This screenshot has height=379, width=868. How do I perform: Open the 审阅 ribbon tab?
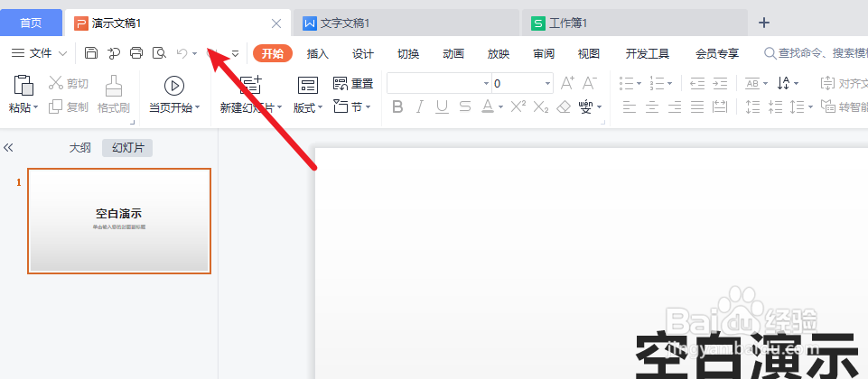[544, 53]
